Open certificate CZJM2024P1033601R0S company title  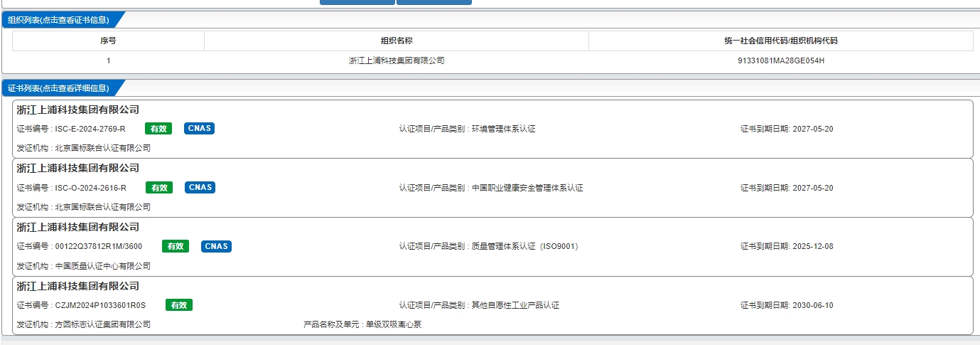click(78, 286)
